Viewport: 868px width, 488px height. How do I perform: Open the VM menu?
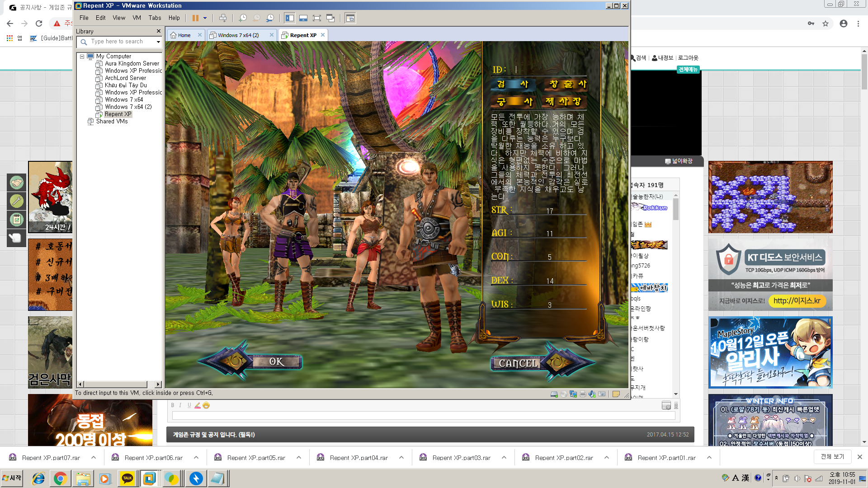(137, 18)
